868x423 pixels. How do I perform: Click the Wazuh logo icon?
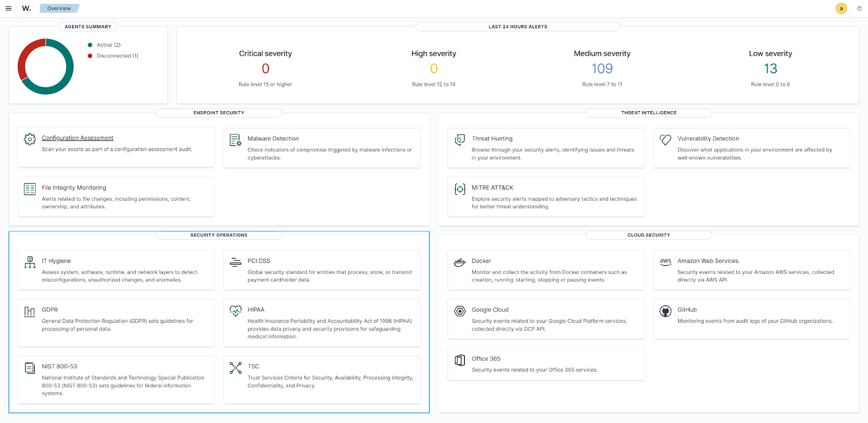pyautogui.click(x=26, y=8)
